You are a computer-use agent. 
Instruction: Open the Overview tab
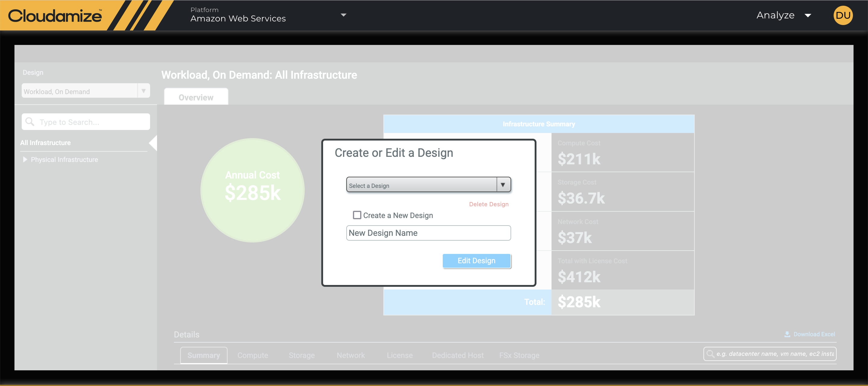point(196,97)
